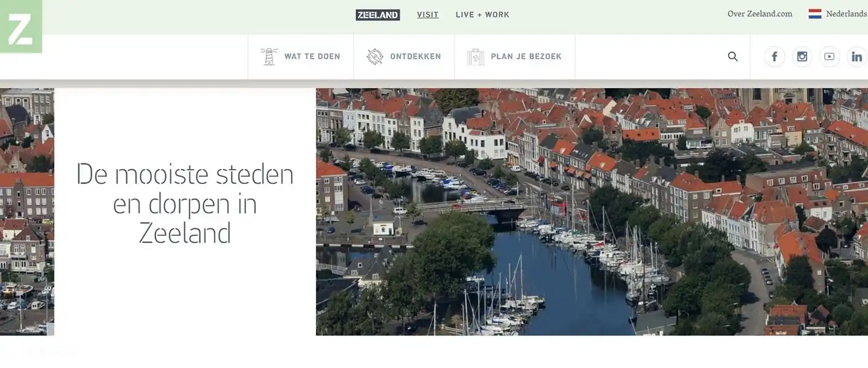The width and height of the screenshot is (868, 368).
Task: Select the ZEELAND badge in top bar
Action: 377,14
